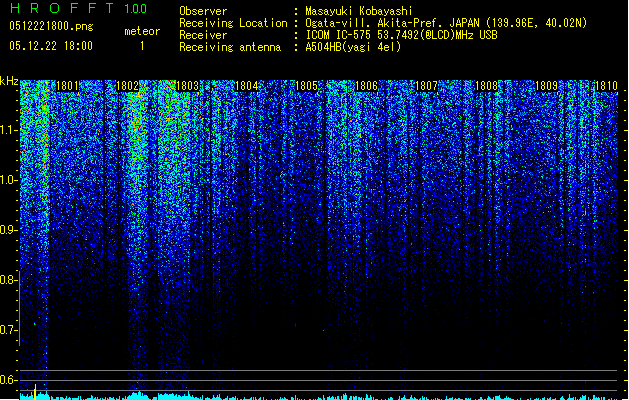Click the Observer label
Screen dimensions: 629x400
[x=203, y=11]
